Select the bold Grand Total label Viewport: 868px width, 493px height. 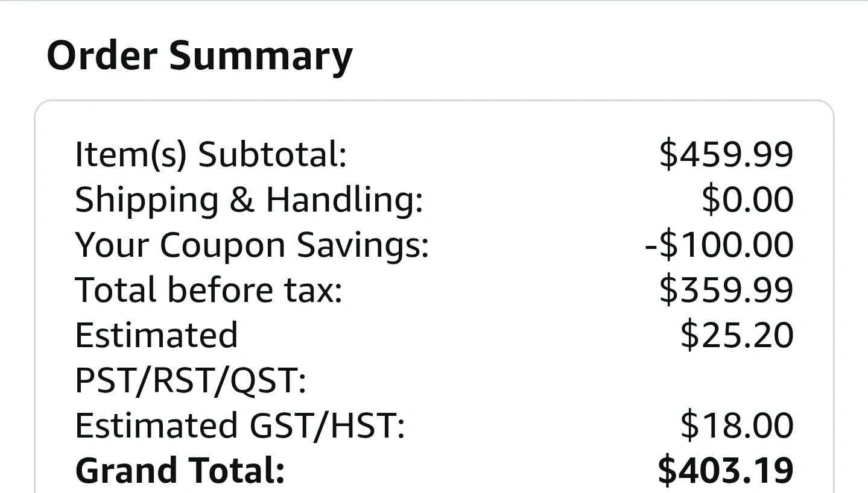point(179,471)
